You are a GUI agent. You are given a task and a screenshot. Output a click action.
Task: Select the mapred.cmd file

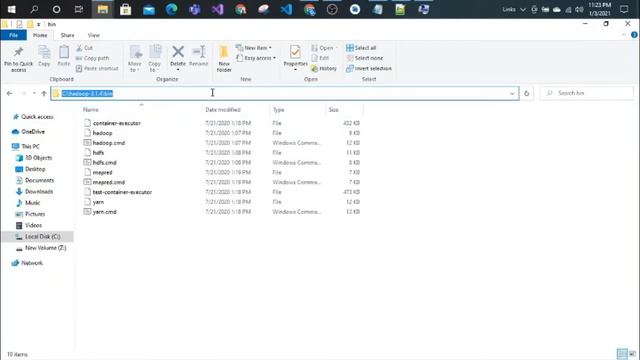(x=109, y=182)
